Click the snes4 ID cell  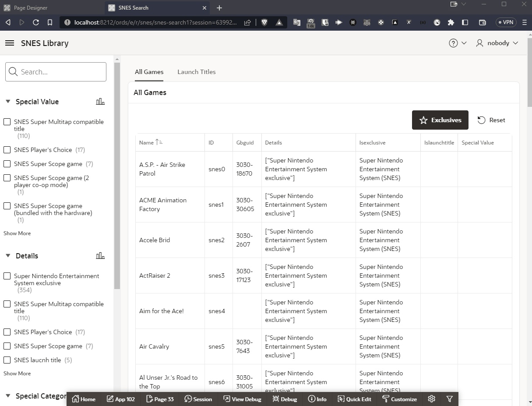tap(218, 311)
